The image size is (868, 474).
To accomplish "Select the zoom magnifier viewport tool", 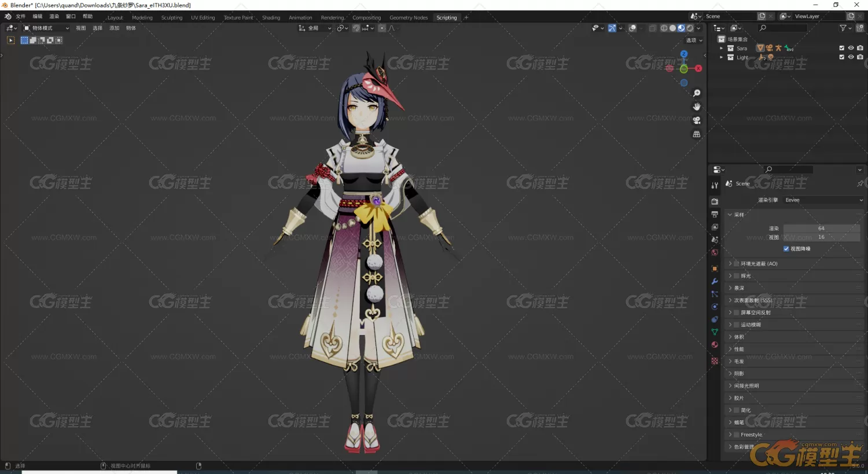I will click(697, 93).
